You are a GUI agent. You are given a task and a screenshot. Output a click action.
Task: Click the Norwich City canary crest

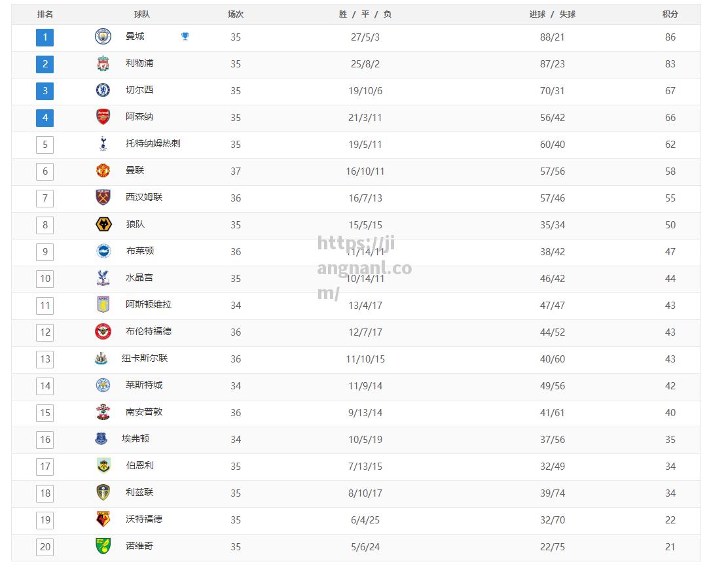click(x=103, y=546)
